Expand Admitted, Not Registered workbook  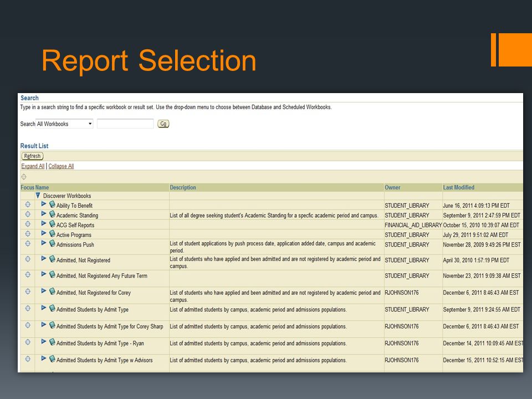43,258
